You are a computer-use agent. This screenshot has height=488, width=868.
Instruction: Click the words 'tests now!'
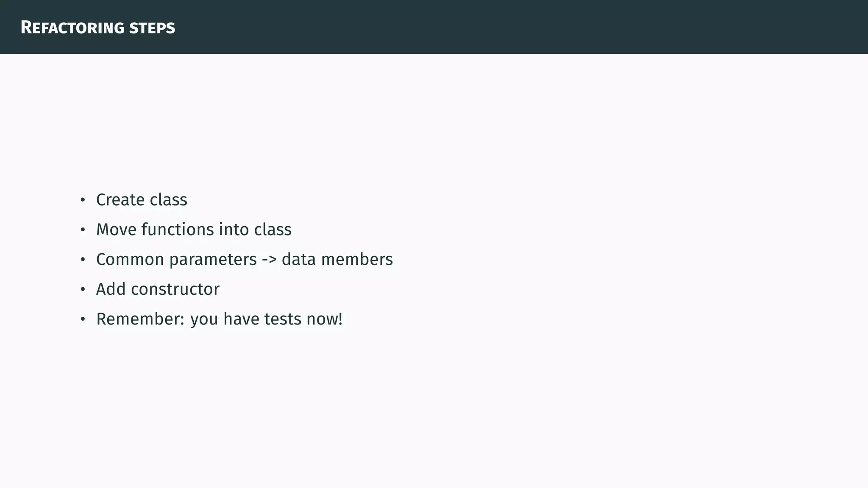[303, 319]
